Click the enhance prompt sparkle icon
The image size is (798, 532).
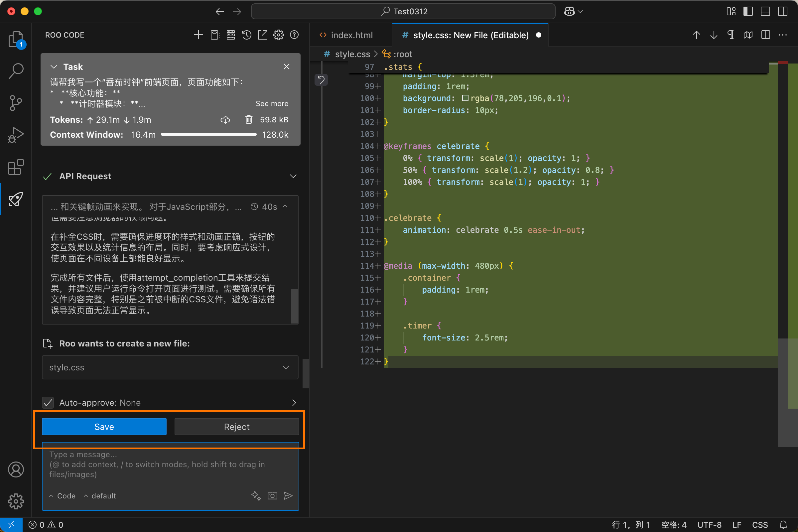click(x=256, y=496)
